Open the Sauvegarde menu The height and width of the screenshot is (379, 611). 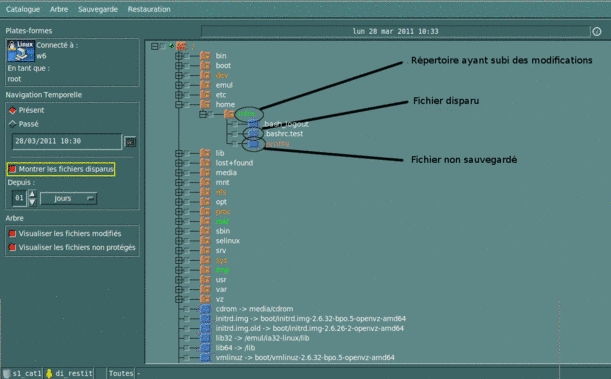coord(98,9)
